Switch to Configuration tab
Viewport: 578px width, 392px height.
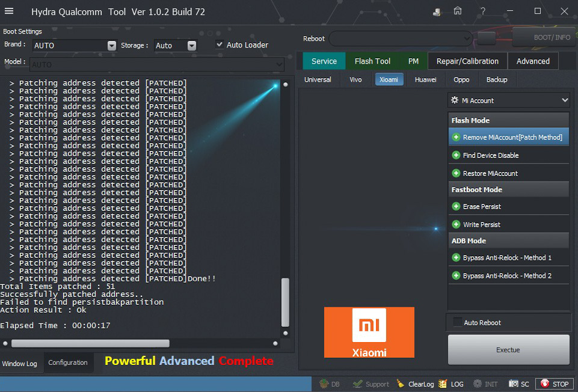[x=68, y=363]
